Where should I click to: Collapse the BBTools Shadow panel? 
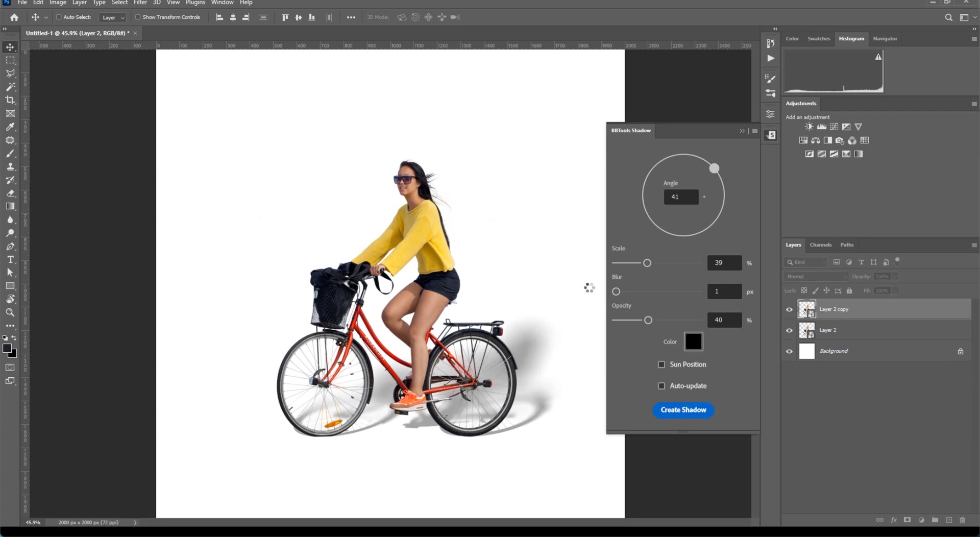[x=742, y=131]
